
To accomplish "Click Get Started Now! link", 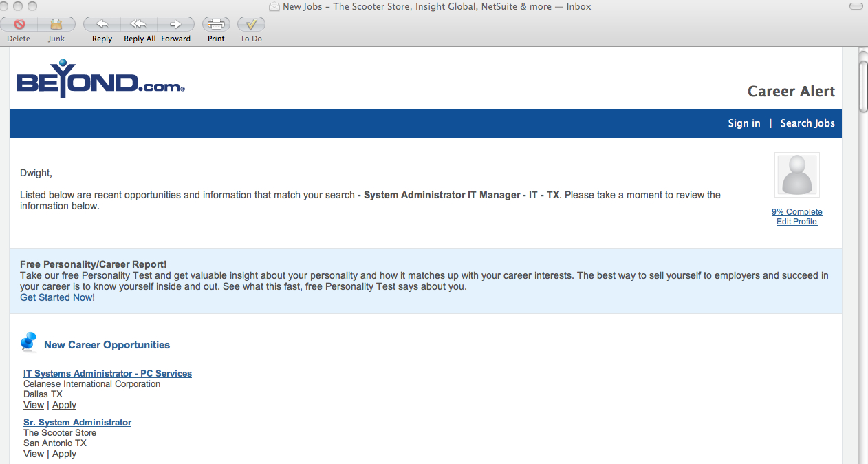I will click(x=57, y=297).
